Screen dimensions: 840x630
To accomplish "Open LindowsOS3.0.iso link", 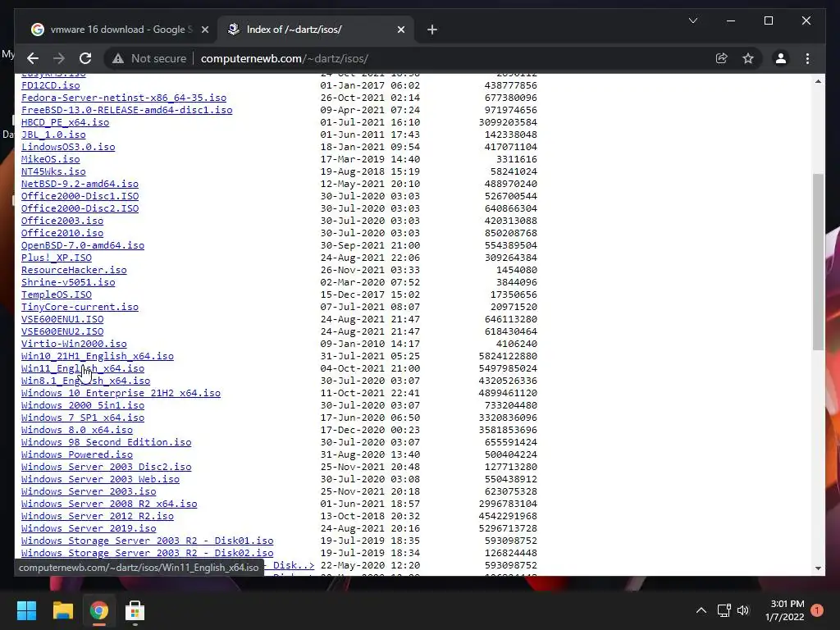I will pyautogui.click(x=68, y=147).
